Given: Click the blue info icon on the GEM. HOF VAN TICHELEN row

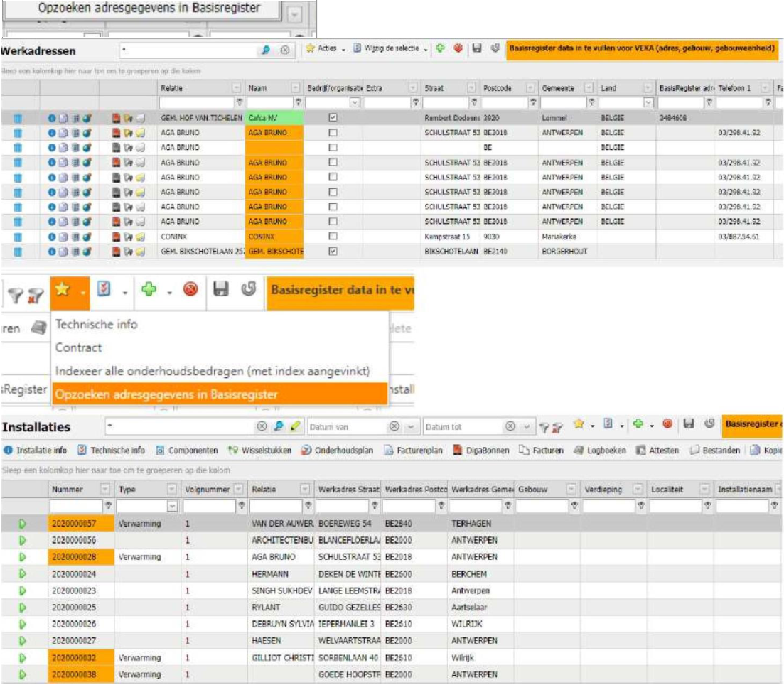Looking at the screenshot, I should point(52,118).
